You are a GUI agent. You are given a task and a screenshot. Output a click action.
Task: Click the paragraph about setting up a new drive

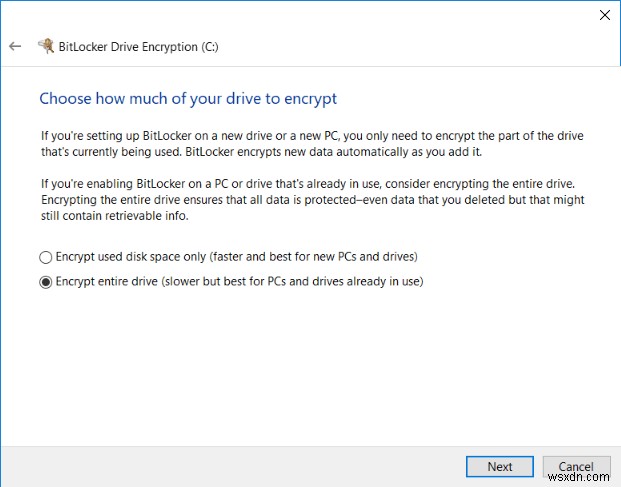tap(310, 142)
